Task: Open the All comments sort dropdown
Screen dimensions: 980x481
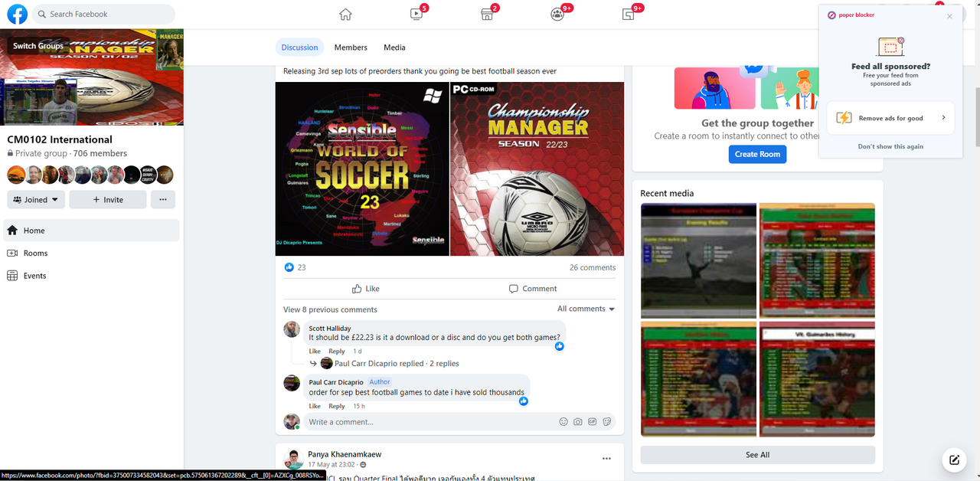Action: coord(586,309)
